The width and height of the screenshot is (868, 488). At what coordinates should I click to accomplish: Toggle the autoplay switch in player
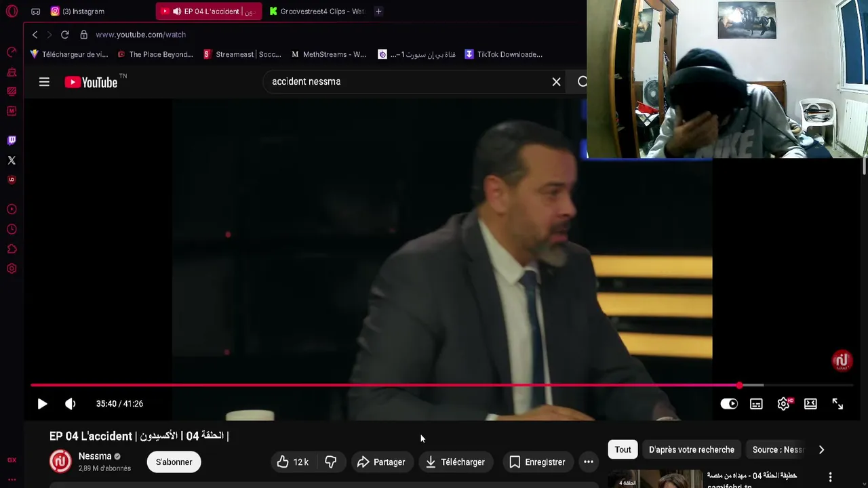(729, 404)
